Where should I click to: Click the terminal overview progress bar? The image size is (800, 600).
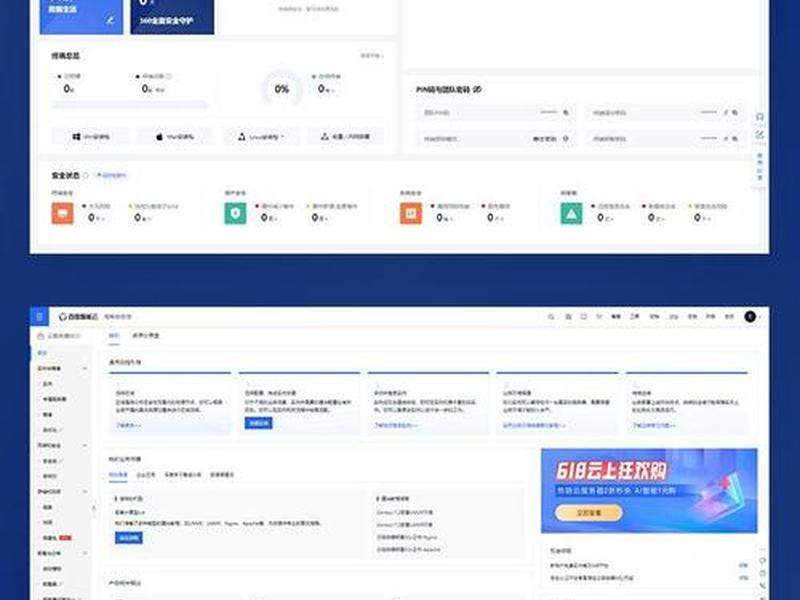click(x=130, y=105)
